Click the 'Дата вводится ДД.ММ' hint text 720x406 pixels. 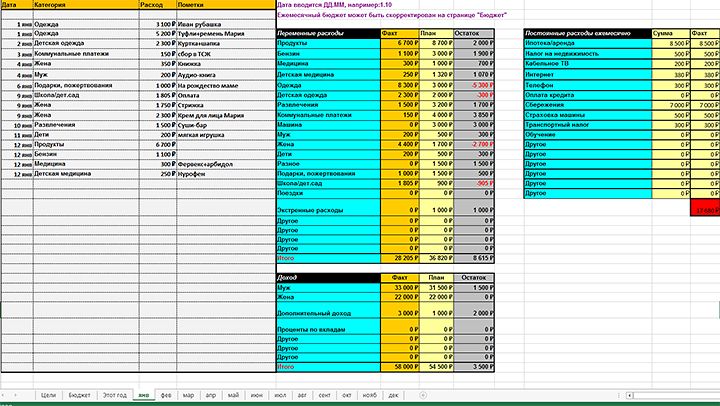(335, 5)
